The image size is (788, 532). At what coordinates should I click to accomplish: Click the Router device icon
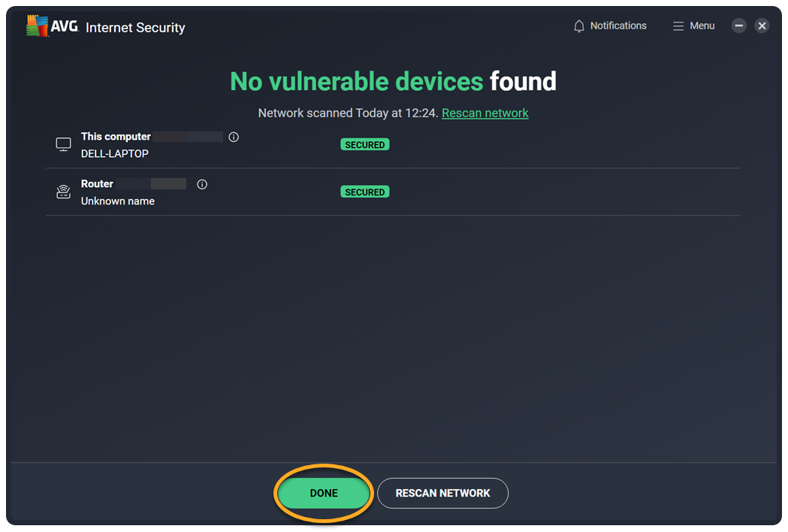coord(64,192)
